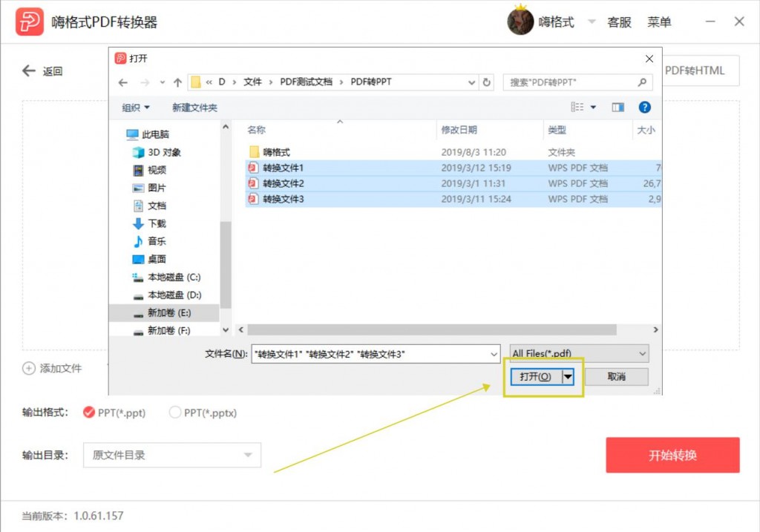Viewport: 760px width, 532px height.
Task: Click 新建文件夹 in toolbar
Action: coord(195,108)
